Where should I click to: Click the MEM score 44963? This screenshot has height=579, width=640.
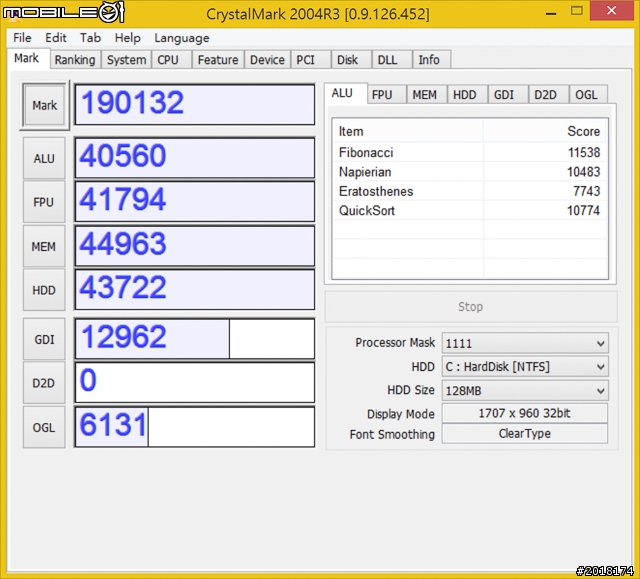[x=195, y=246]
